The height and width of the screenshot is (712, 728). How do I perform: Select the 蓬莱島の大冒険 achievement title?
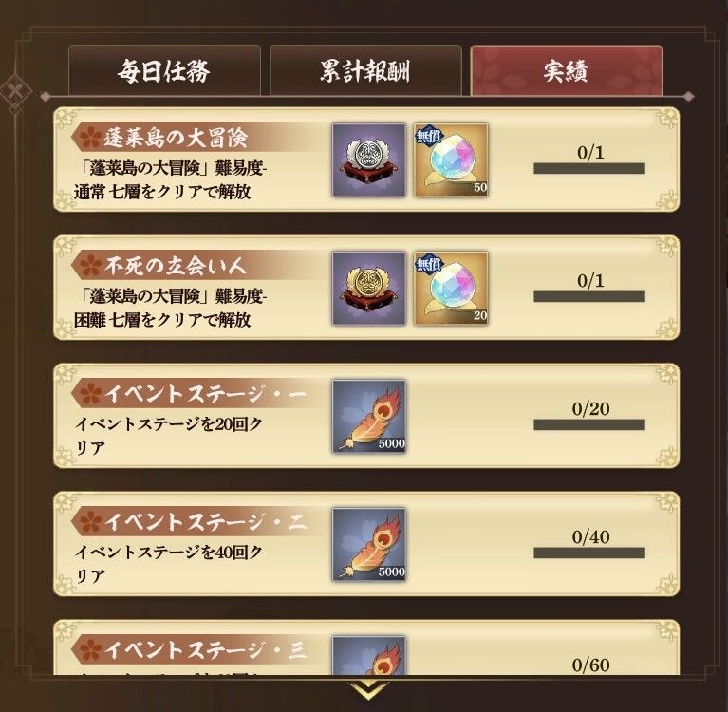coord(176,138)
